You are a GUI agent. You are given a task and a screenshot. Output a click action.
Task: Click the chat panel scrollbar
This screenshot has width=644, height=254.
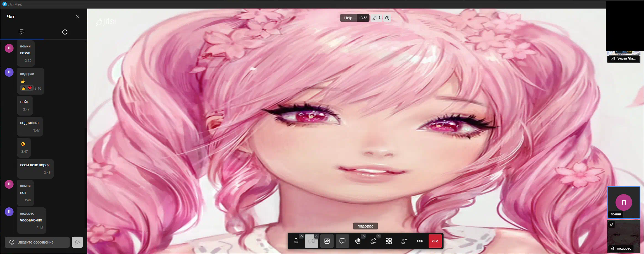(x=86, y=178)
